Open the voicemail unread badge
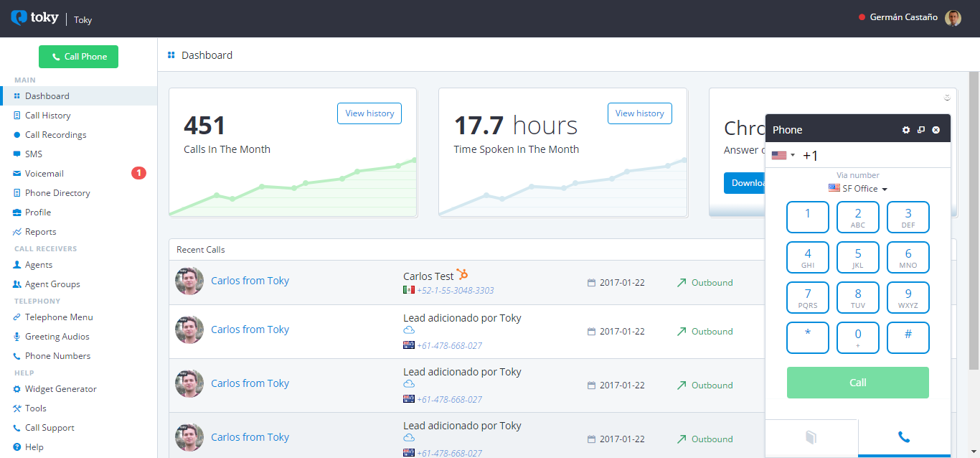980x458 pixels. click(x=138, y=173)
